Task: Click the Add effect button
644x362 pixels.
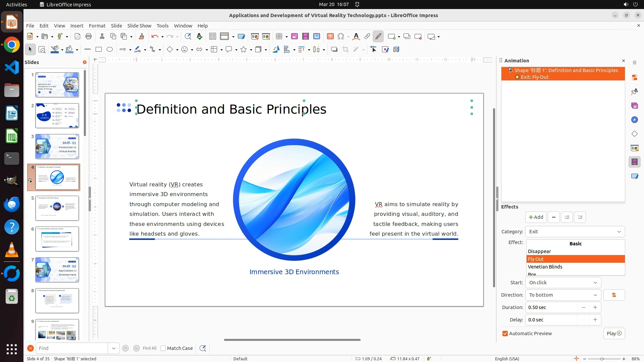Action: (x=536, y=217)
